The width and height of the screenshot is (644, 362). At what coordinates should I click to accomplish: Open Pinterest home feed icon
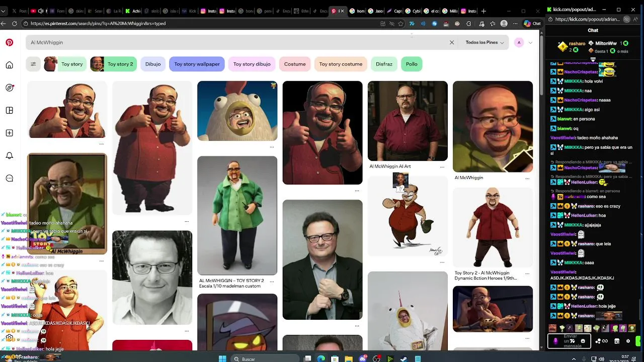pyautogui.click(x=9, y=65)
